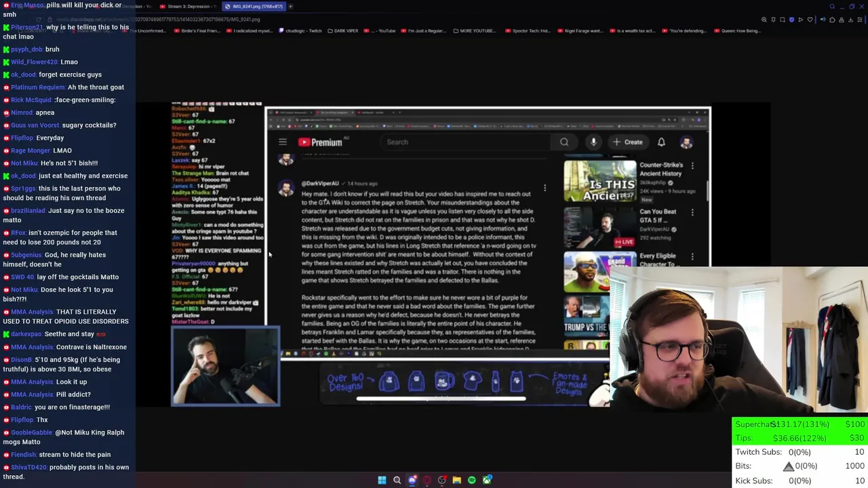This screenshot has height=488, width=868.
Task: Click the 'Kick Subs:' goal line
Action: (x=800, y=481)
